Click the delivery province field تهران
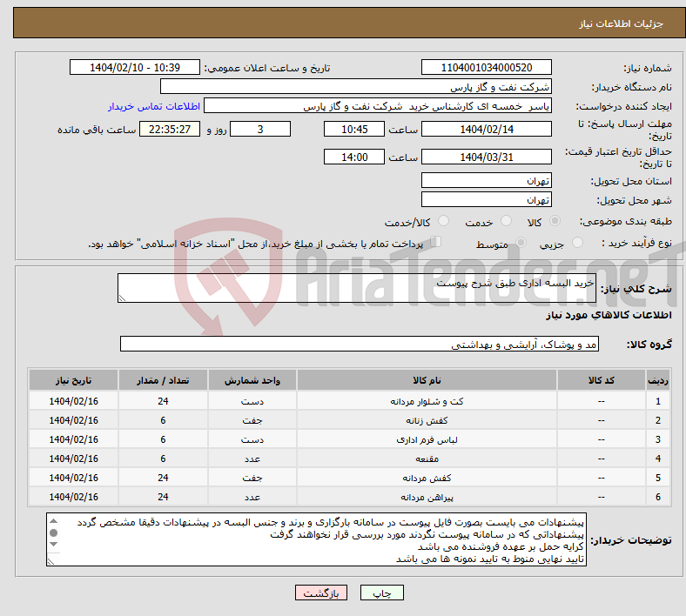 point(486,181)
